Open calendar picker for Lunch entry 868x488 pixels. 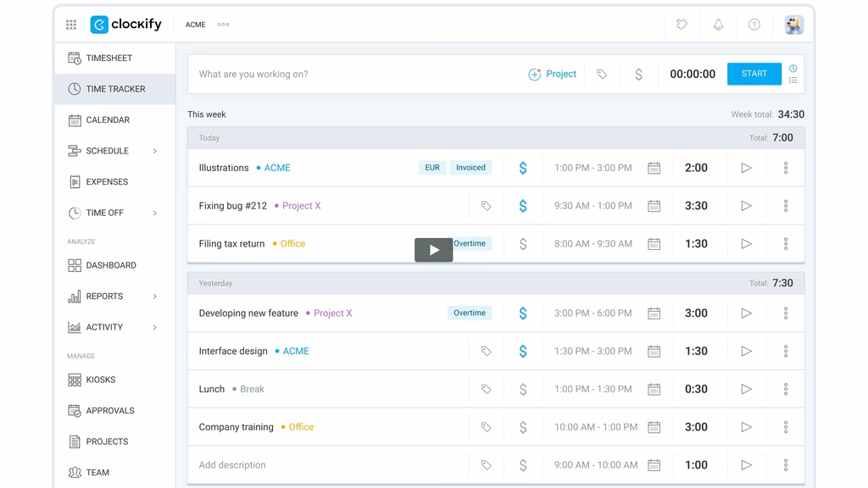click(x=654, y=389)
